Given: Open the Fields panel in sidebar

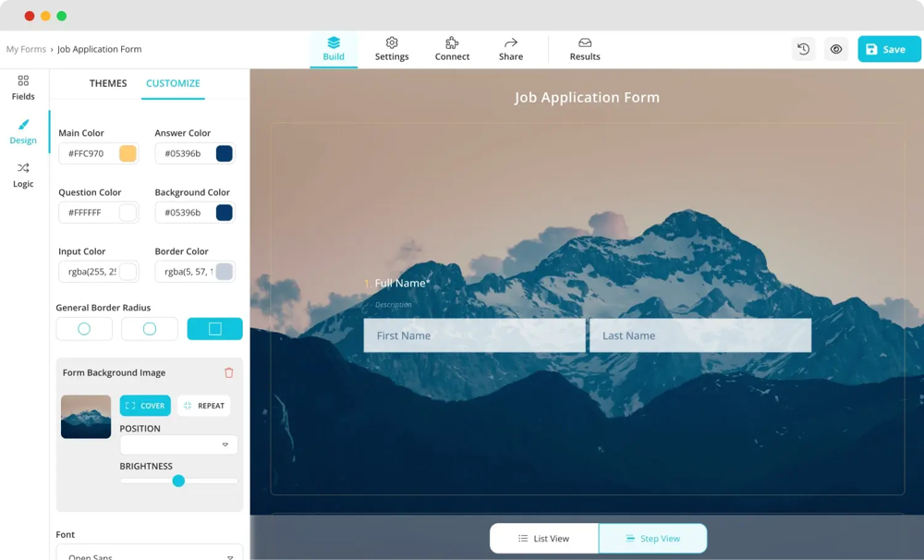Looking at the screenshot, I should coord(23,88).
